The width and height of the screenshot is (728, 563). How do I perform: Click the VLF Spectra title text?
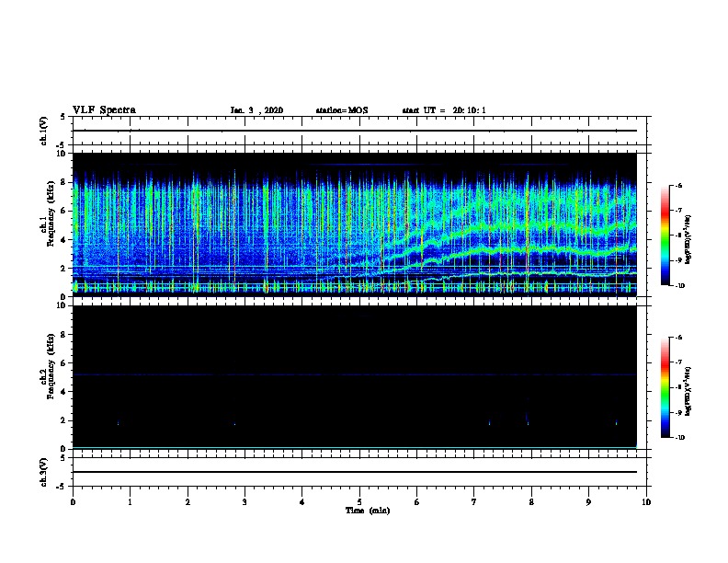[x=104, y=110]
